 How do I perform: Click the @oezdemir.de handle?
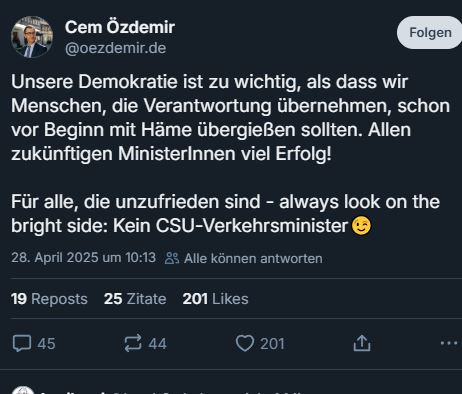[115, 48]
